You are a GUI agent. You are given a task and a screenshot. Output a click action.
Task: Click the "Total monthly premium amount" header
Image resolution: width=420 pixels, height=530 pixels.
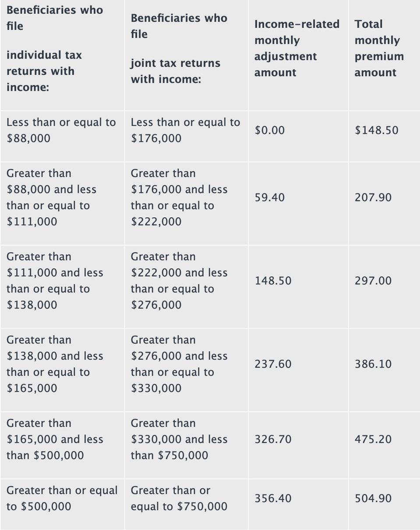(x=377, y=49)
